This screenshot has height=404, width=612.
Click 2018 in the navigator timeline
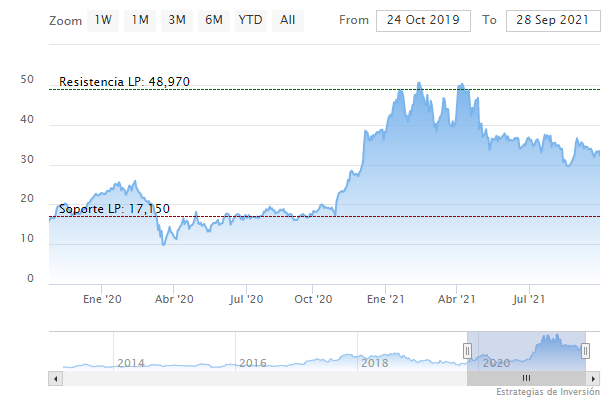tap(374, 362)
